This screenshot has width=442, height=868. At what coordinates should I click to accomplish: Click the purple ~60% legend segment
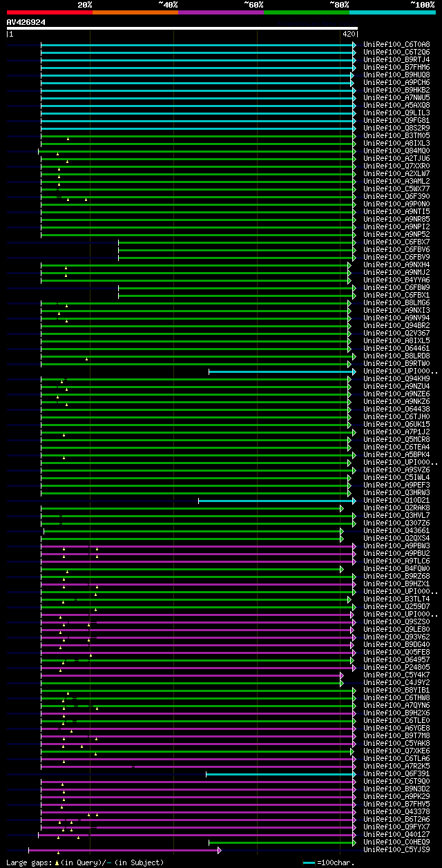click(221, 12)
